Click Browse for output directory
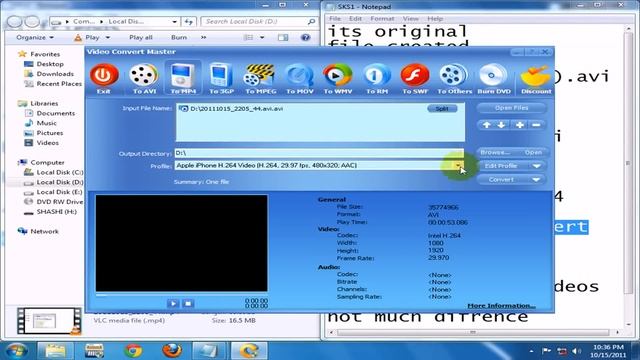 pos(495,152)
